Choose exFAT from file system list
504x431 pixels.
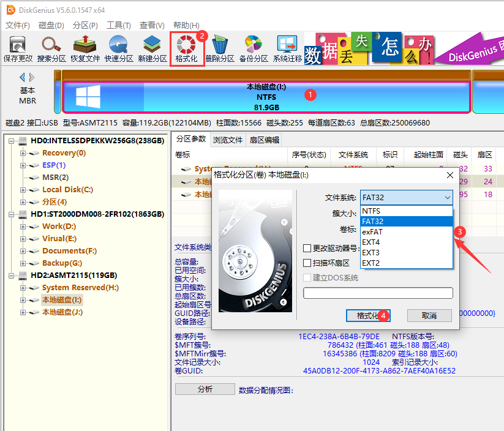point(407,232)
